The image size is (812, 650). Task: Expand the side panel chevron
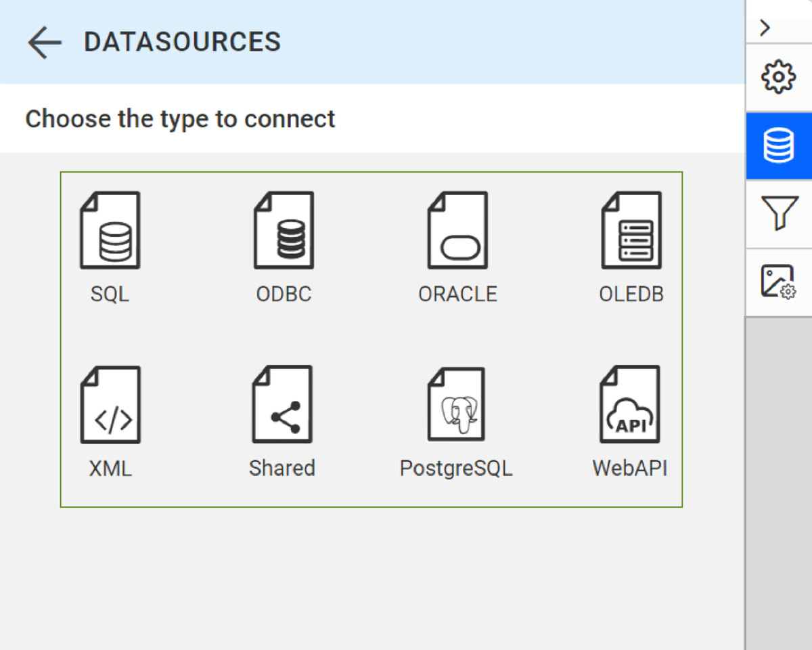point(765,28)
